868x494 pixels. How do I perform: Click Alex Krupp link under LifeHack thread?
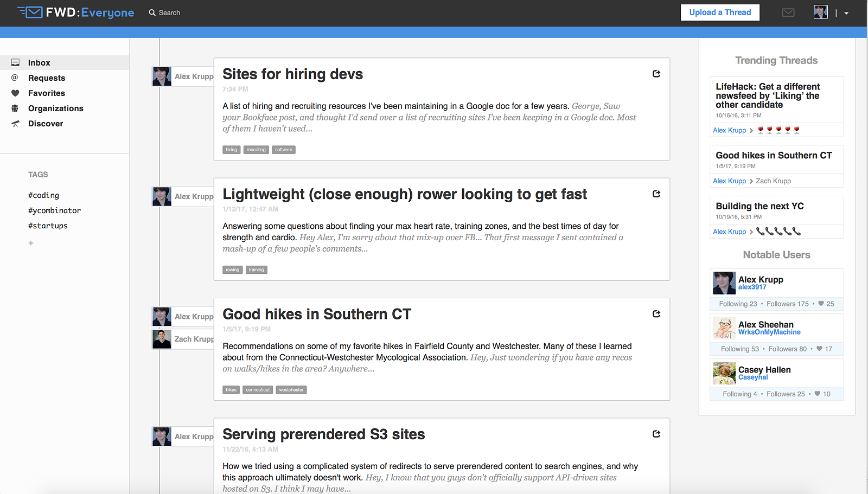(729, 130)
